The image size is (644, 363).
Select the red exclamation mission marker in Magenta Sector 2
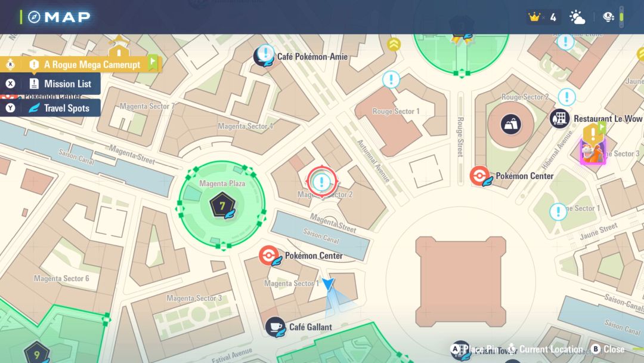point(322,182)
